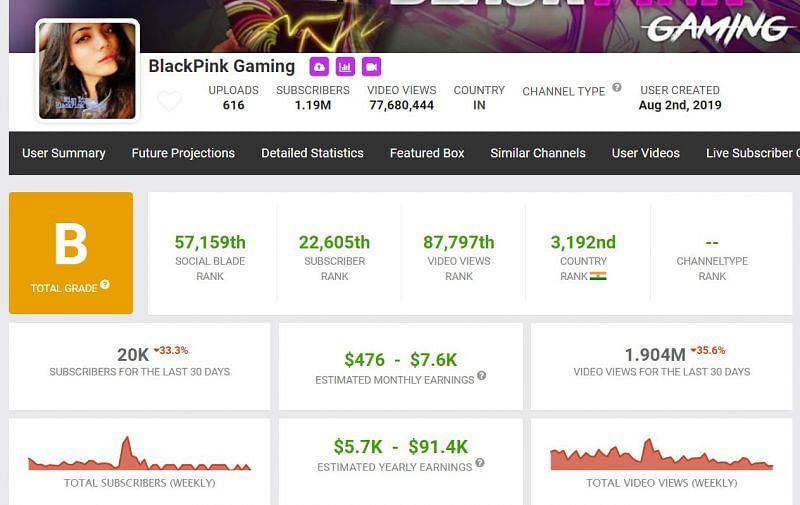
Task: Click the 3,192nd country rank value
Action: 583,242
